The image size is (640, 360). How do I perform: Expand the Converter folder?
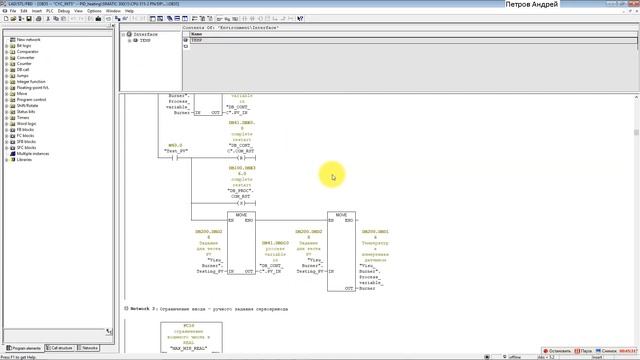(7, 58)
